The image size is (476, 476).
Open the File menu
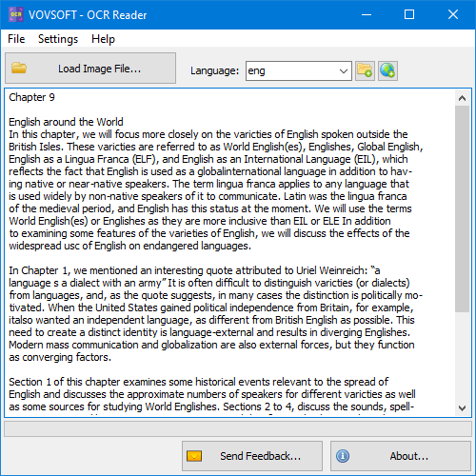tap(16, 39)
